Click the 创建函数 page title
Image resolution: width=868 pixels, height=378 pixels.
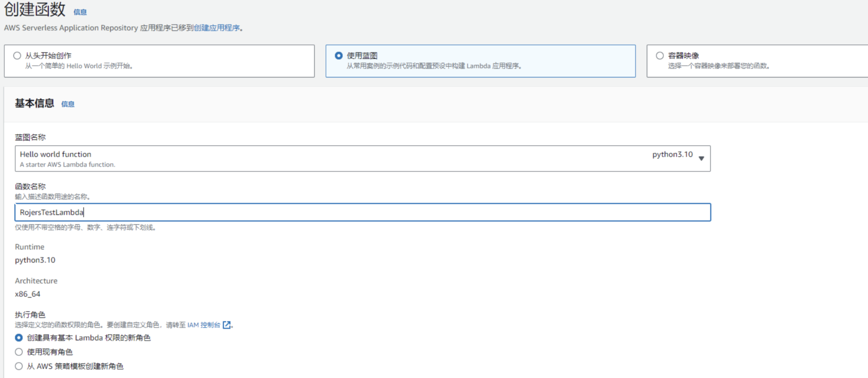click(35, 9)
